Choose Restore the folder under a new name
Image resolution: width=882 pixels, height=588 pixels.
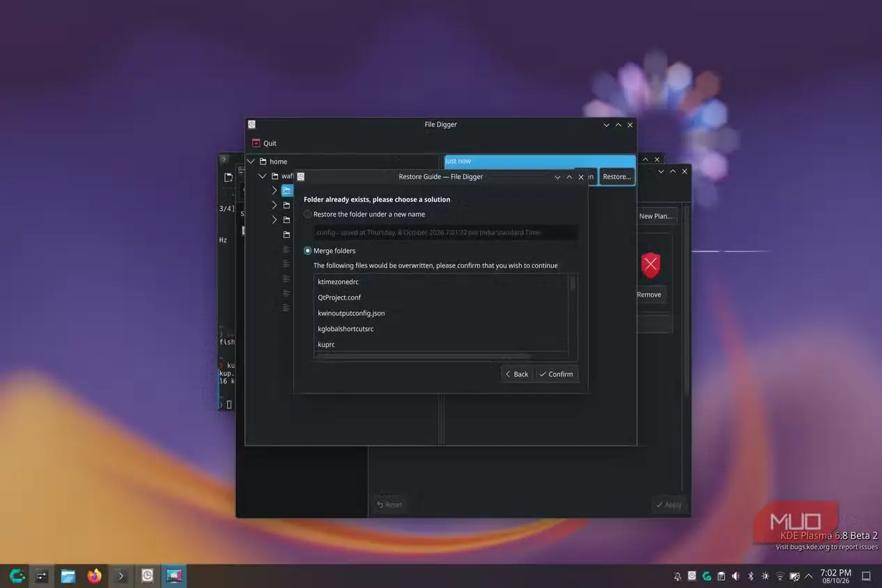tap(364, 215)
